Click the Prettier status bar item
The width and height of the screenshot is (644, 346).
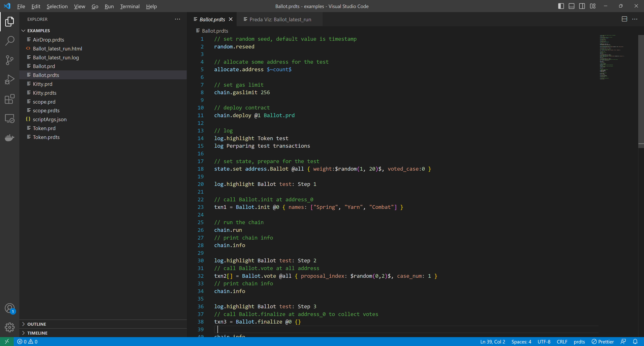(603, 341)
